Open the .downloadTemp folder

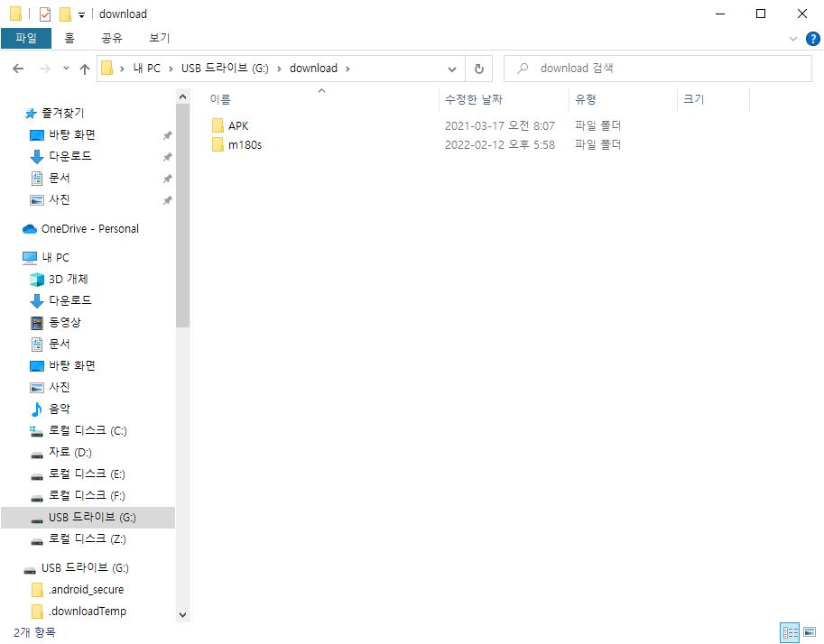88,612
